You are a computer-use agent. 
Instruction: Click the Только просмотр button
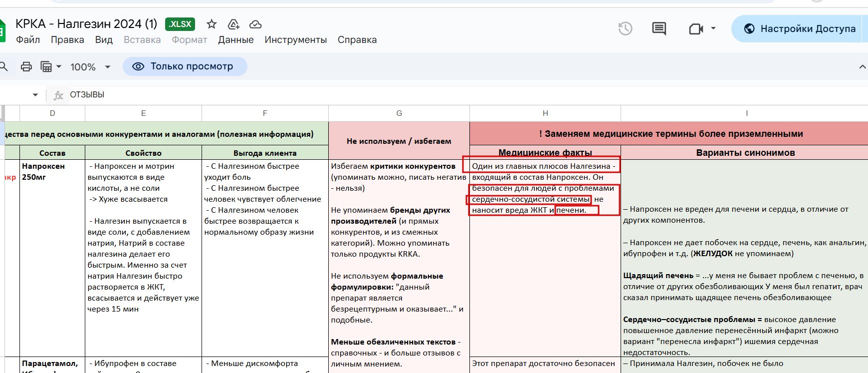click(185, 66)
